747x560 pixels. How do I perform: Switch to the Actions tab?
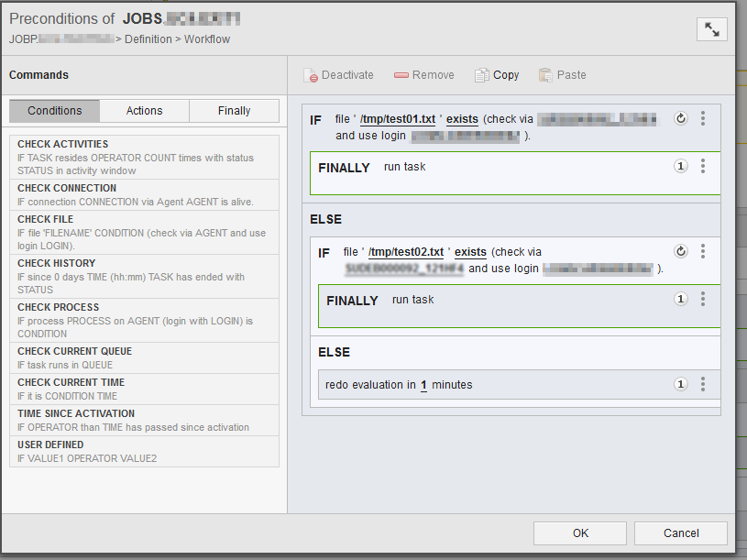pyautogui.click(x=143, y=110)
